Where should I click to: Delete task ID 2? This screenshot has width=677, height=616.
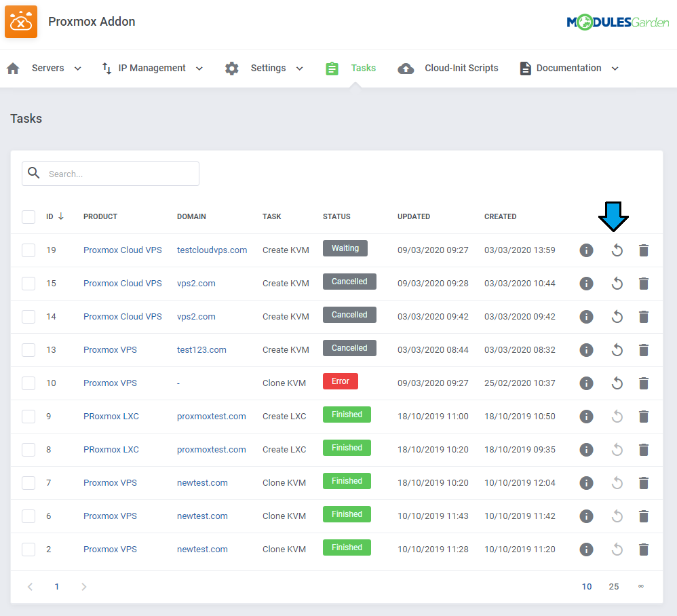643,550
